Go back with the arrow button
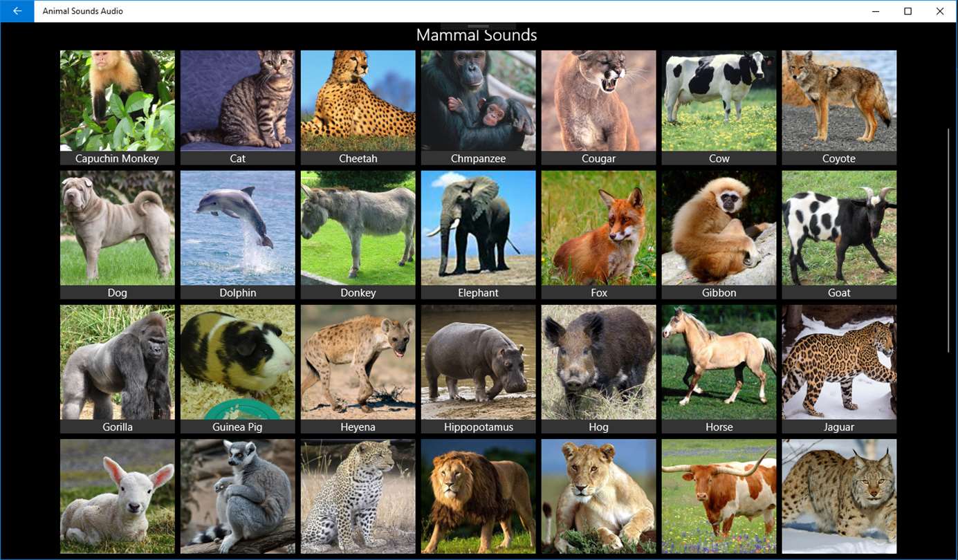This screenshot has height=560, width=958. point(17,11)
